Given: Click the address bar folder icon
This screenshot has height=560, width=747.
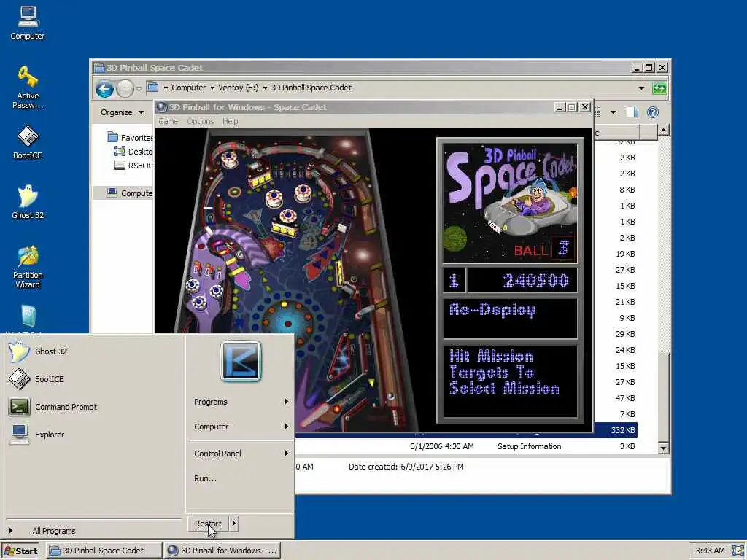Looking at the screenshot, I should pos(152,87).
